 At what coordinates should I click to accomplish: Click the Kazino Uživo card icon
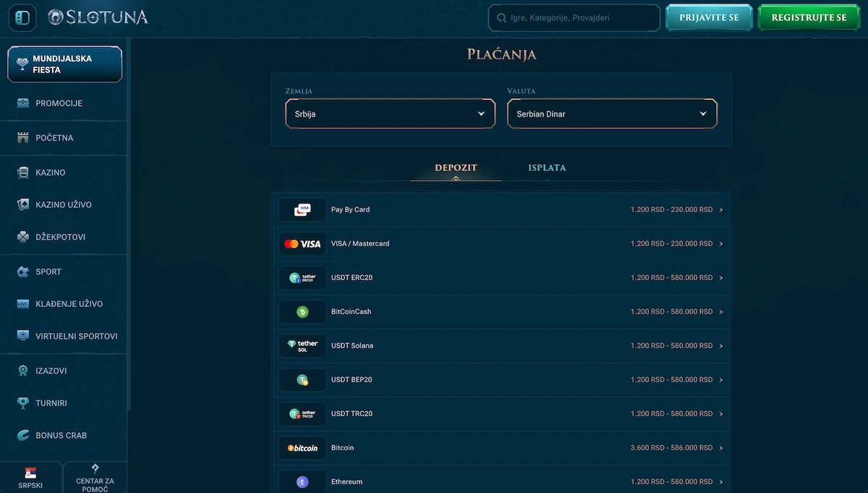click(x=22, y=205)
